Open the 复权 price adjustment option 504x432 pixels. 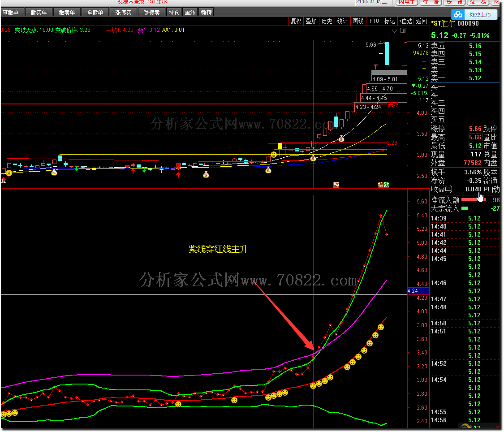(x=296, y=21)
